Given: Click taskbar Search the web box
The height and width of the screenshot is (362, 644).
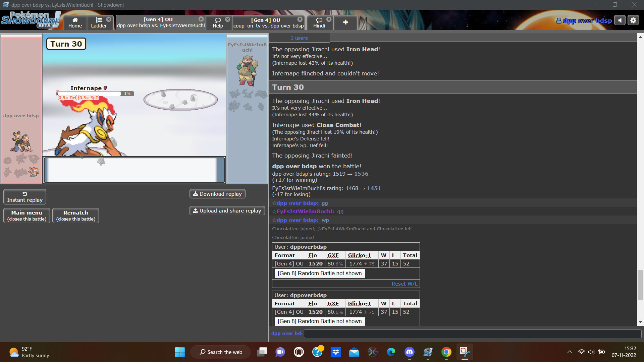Looking at the screenshot, I should tap(221, 352).
